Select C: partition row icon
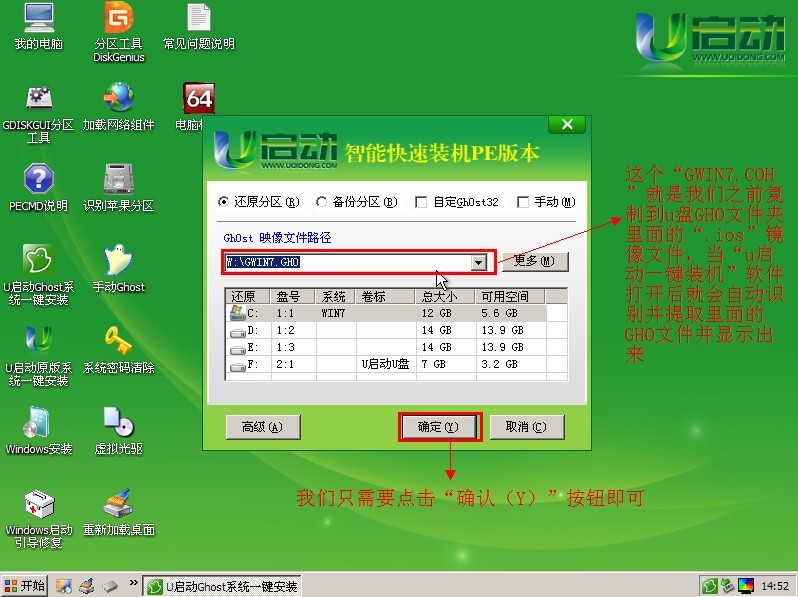 click(x=238, y=312)
